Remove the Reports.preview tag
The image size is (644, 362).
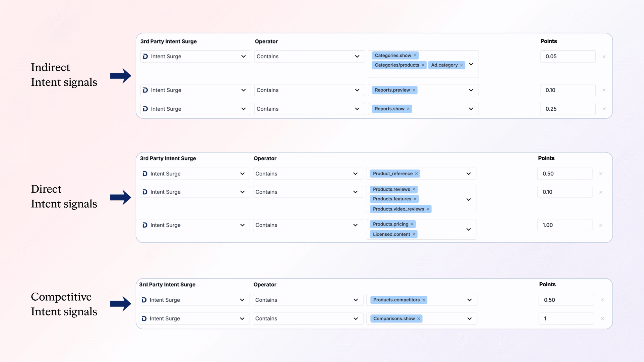pyautogui.click(x=414, y=90)
